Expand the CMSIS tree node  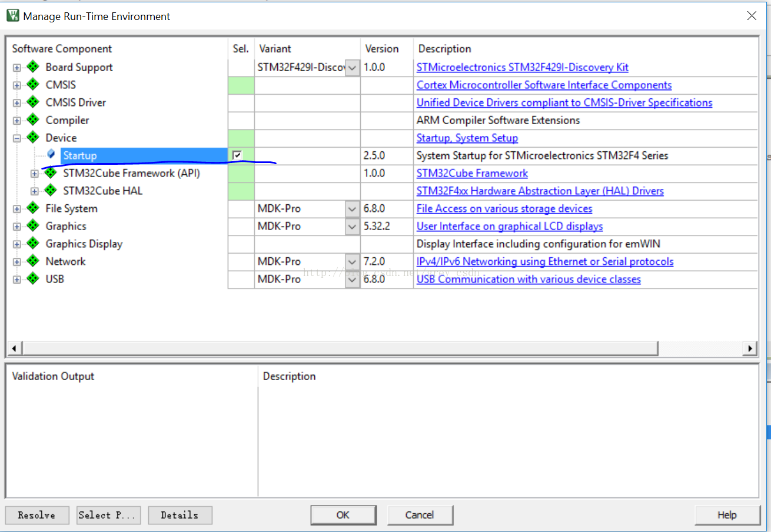(x=16, y=85)
